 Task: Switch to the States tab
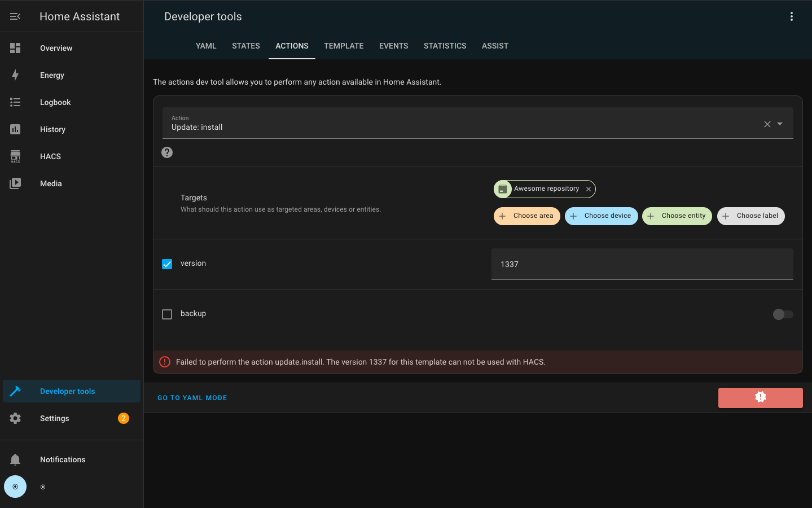[x=246, y=46]
